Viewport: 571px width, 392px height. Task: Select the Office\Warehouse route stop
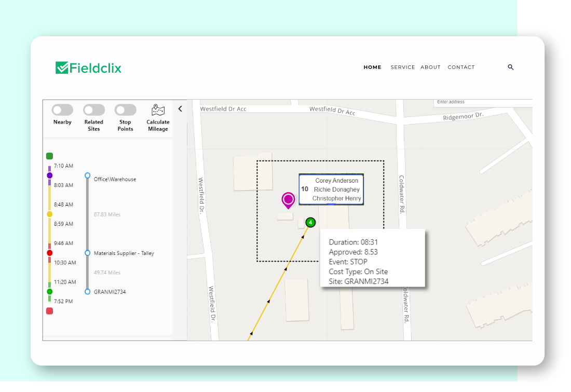tap(115, 179)
